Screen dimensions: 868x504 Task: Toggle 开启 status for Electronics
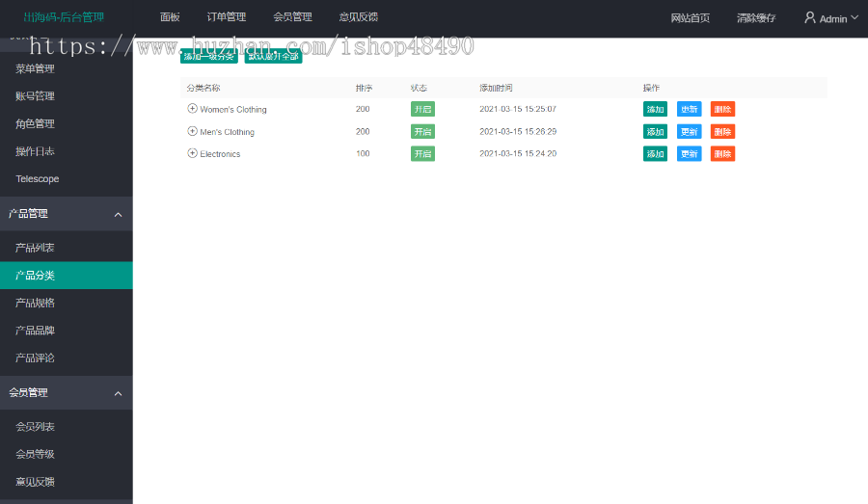pos(422,154)
